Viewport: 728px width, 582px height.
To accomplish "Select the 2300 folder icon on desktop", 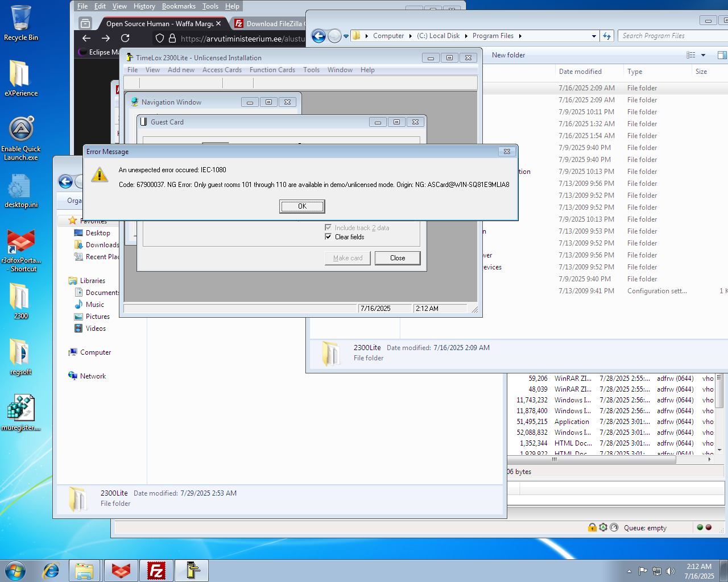I will pyautogui.click(x=21, y=301).
